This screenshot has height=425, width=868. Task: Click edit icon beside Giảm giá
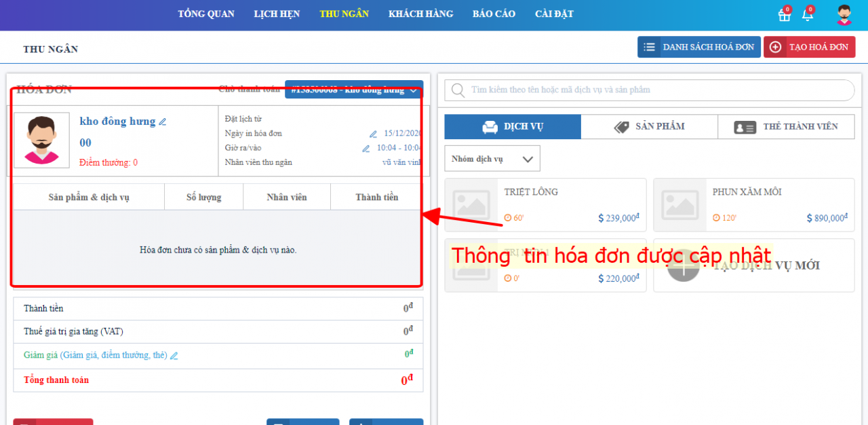(174, 355)
